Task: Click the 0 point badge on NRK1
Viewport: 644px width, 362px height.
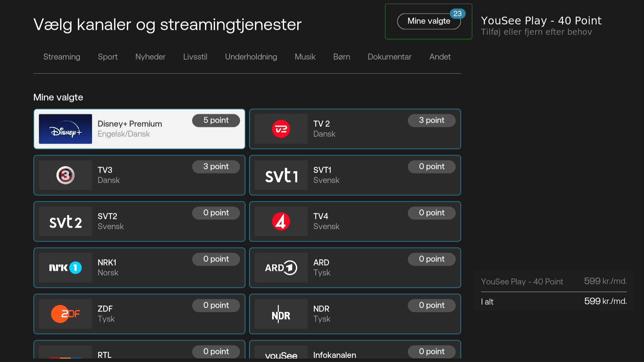Action: click(216, 259)
